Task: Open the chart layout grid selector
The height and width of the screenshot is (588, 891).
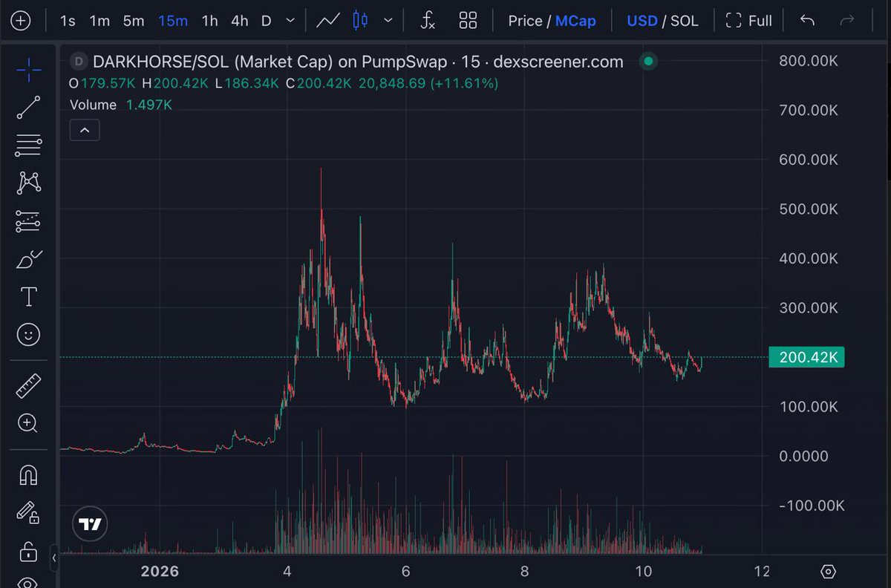Action: point(468,20)
